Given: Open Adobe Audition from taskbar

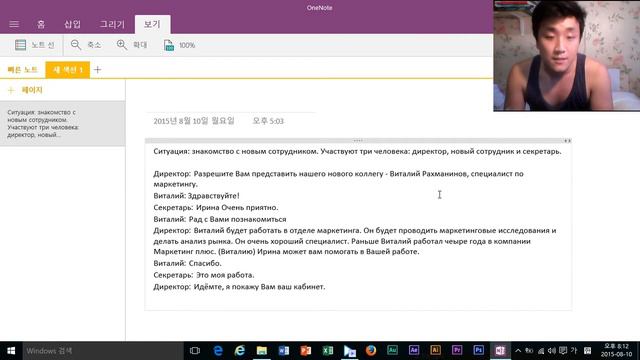Looking at the screenshot, I should tap(392, 350).
